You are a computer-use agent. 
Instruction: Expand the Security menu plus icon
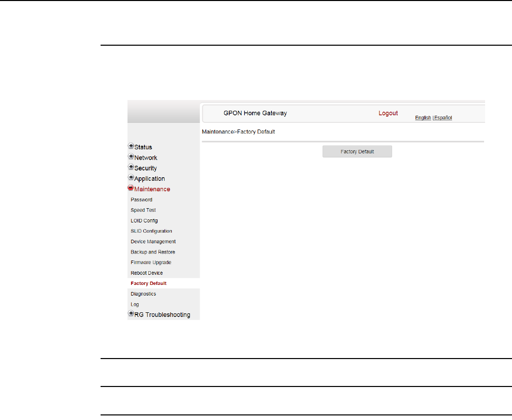click(131, 167)
